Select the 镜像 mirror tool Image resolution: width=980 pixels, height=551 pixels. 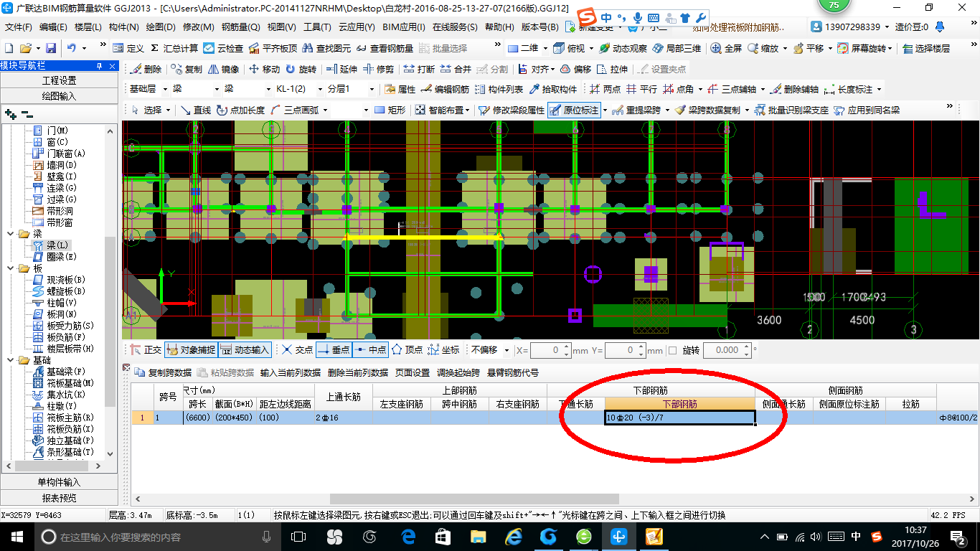pyautogui.click(x=223, y=69)
